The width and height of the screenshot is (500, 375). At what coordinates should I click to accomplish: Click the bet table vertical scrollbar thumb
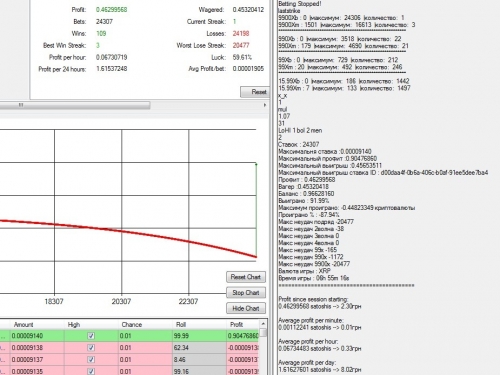coord(263,332)
